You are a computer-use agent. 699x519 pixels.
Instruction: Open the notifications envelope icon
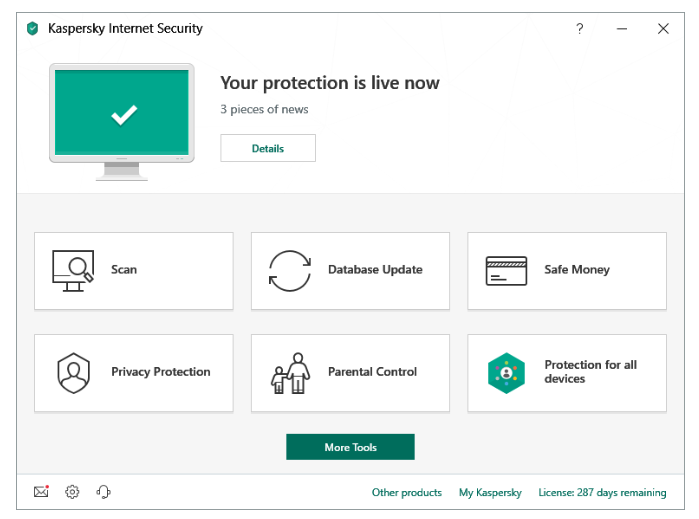coord(41,492)
